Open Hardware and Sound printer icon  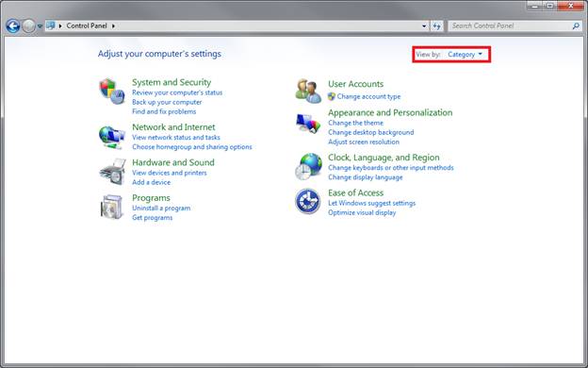(x=112, y=172)
